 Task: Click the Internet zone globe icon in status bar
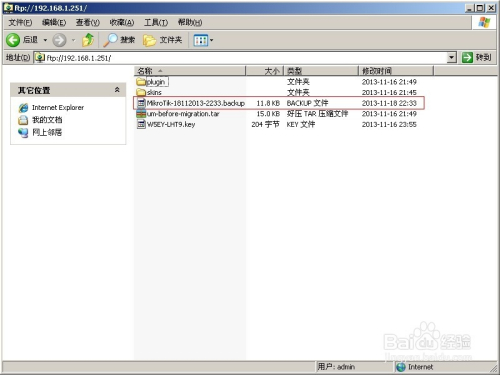coord(401,367)
